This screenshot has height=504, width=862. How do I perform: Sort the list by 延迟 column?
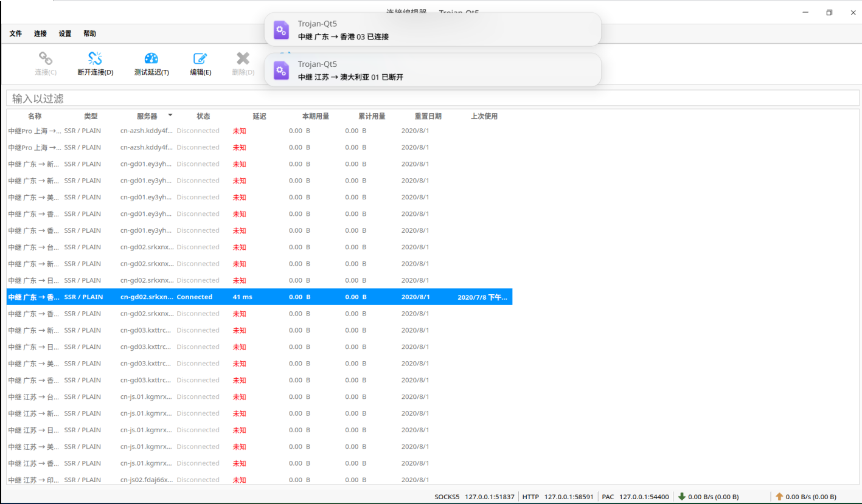pyautogui.click(x=259, y=116)
